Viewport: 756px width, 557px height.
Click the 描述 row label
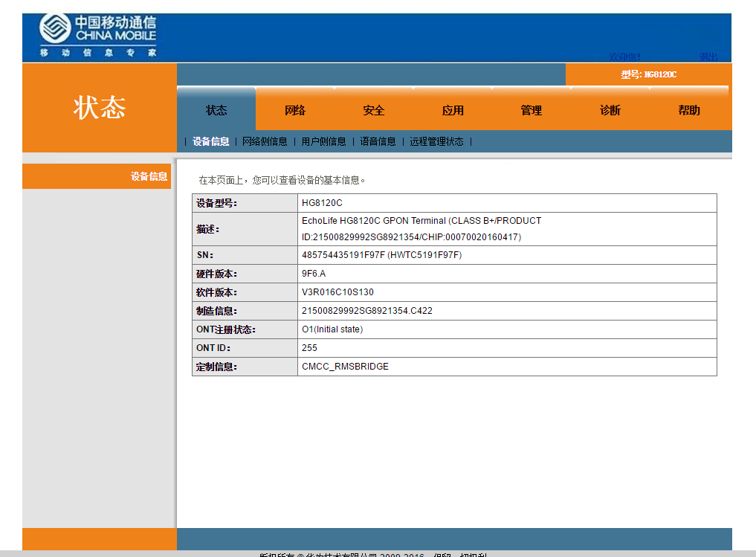208,229
